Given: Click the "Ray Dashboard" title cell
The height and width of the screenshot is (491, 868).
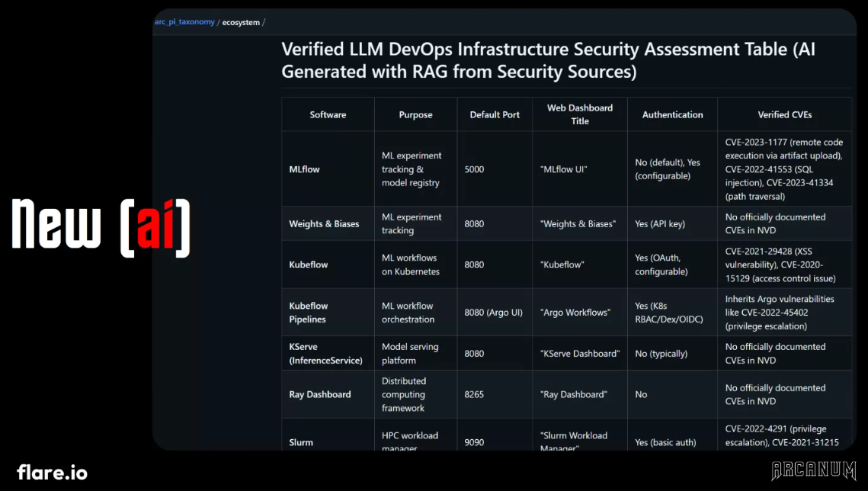Looking at the screenshot, I should point(580,394).
